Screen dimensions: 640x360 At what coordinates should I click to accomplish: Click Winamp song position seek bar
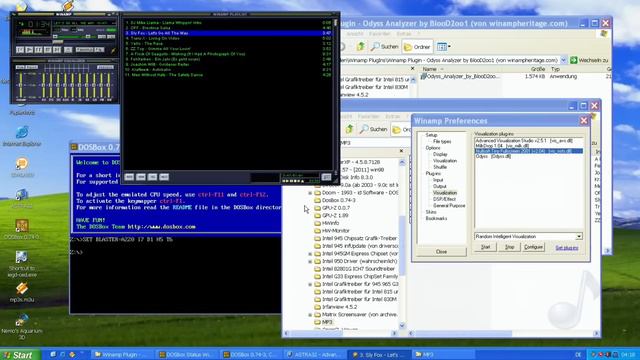(x=66, y=42)
